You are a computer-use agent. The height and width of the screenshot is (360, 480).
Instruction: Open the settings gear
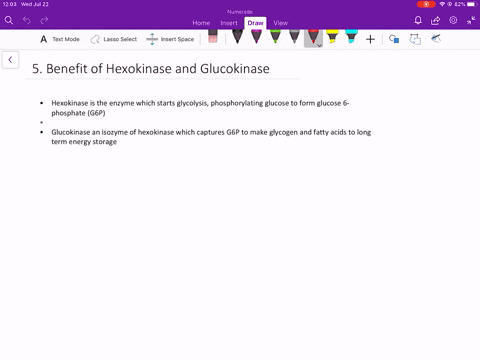(x=453, y=20)
